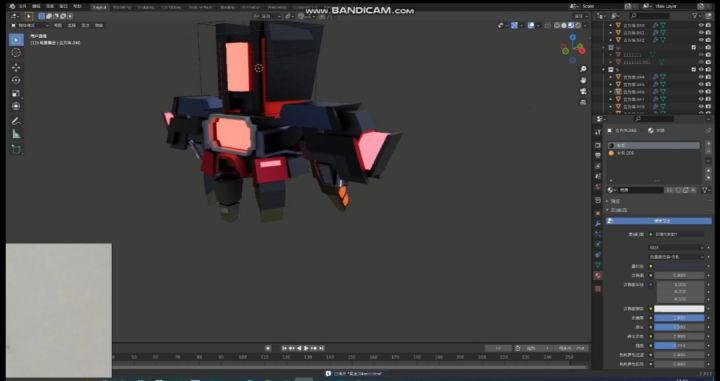
Task: Remove material slot with minus button
Action: coord(709,151)
